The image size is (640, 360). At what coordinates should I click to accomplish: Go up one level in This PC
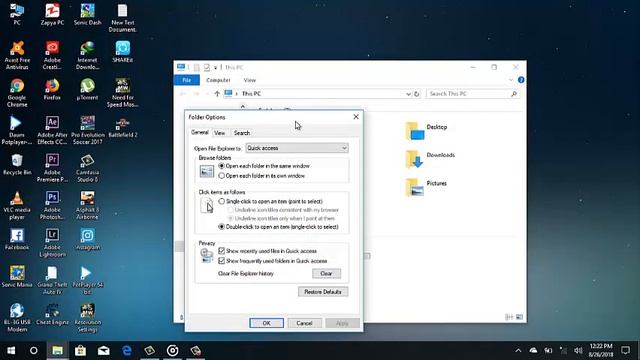217,94
